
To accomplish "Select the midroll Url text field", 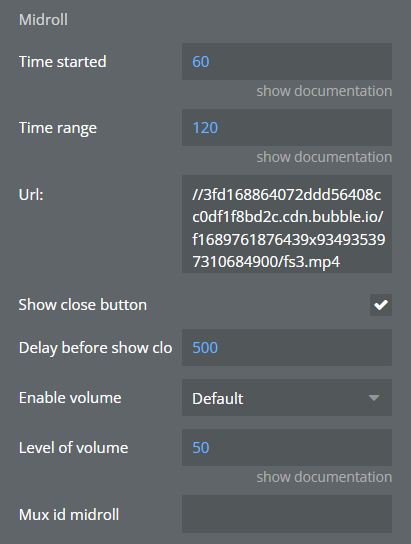I will (287, 224).
